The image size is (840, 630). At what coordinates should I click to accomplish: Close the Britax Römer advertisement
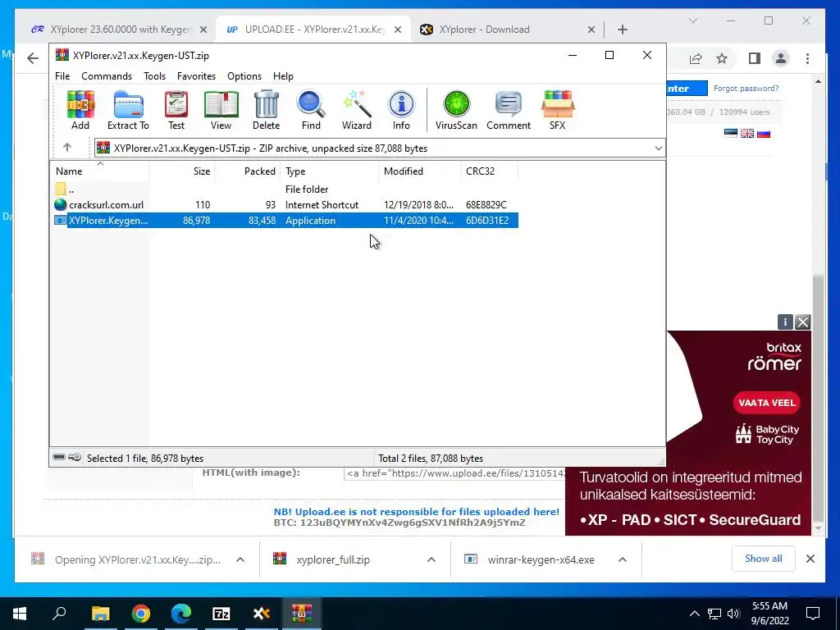coord(802,322)
